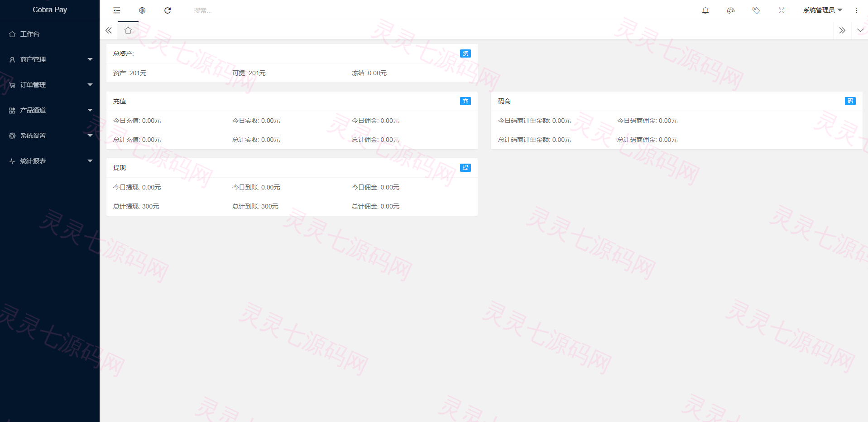Click the 总资产 card title
868x422 pixels.
click(x=123, y=53)
